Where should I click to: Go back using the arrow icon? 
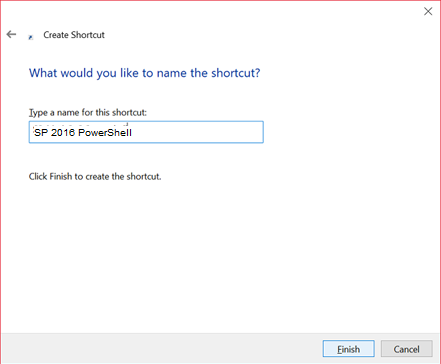[11, 34]
